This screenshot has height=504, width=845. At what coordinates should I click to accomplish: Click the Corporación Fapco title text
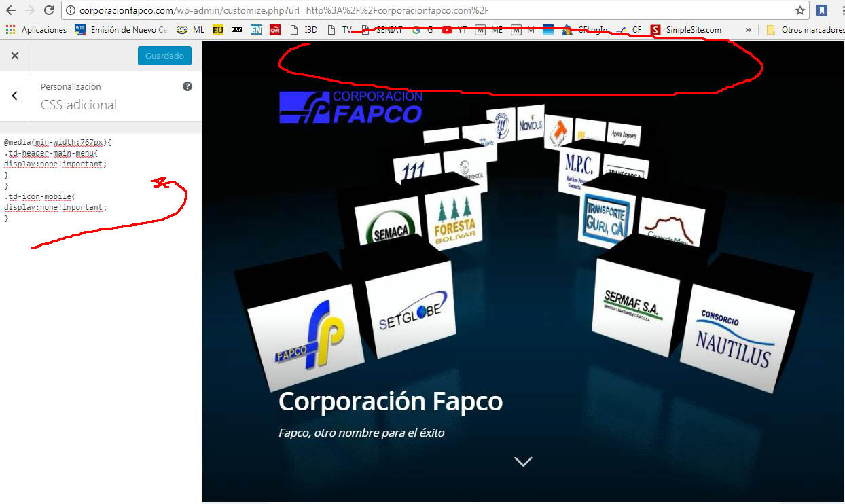[x=391, y=401]
